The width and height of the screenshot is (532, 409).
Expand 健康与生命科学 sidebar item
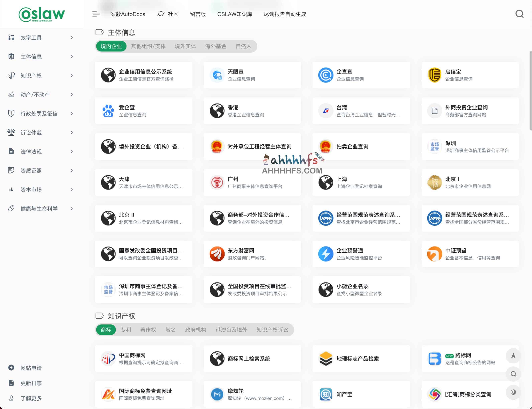click(40, 209)
